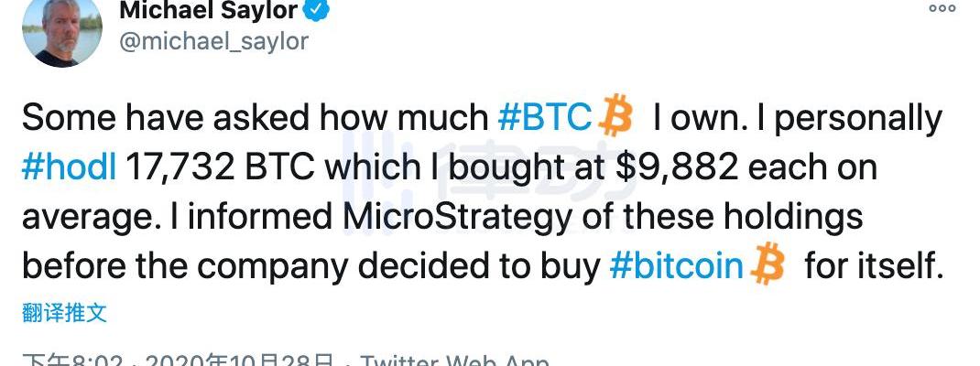The width and height of the screenshot is (980, 366).
Task: Open the @michael_saylor handle
Action: [213, 41]
